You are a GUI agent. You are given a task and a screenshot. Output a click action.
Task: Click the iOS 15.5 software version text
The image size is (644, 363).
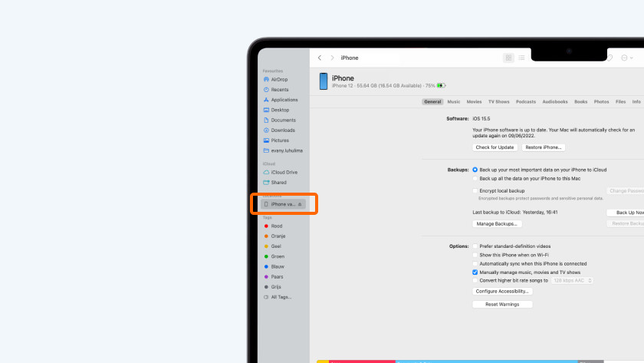pyautogui.click(x=481, y=119)
